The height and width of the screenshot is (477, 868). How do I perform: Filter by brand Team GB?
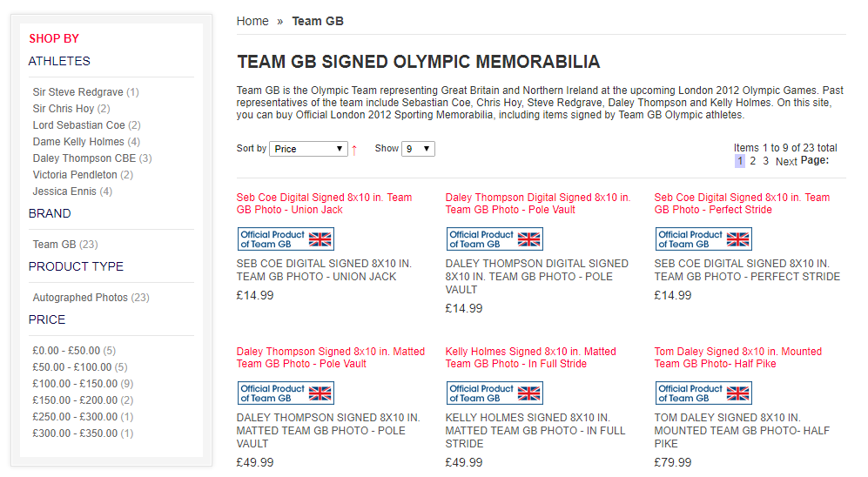click(x=55, y=245)
